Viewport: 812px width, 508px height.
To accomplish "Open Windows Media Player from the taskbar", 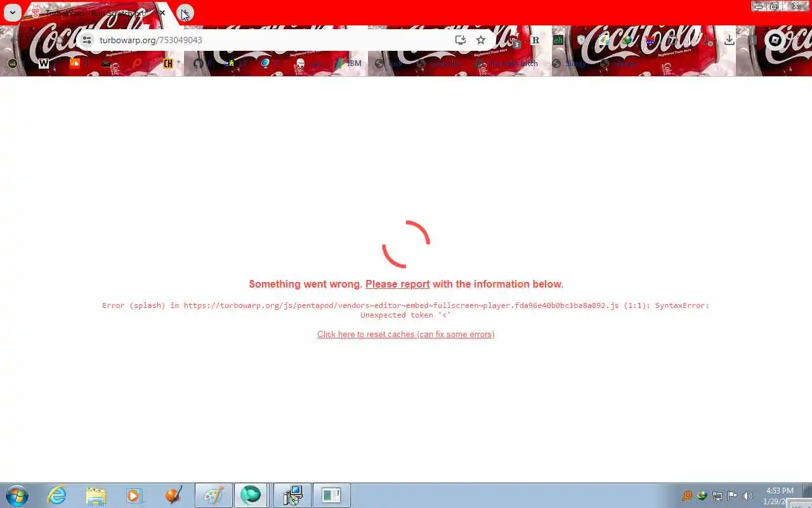I will [x=134, y=495].
